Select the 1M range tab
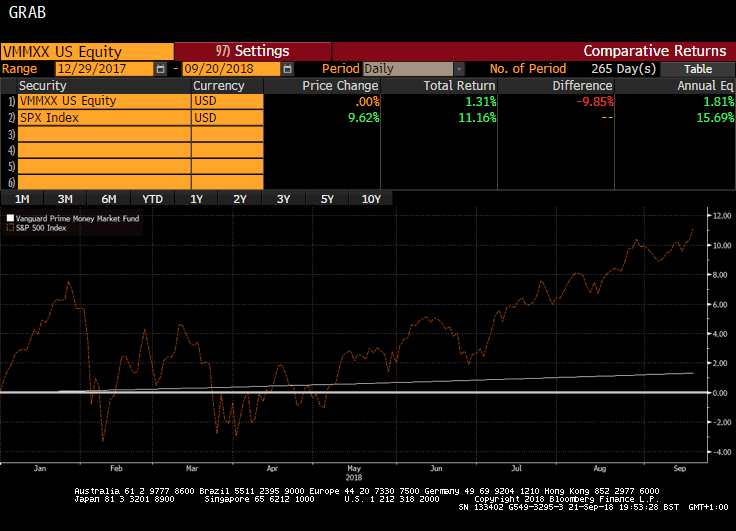 point(22,199)
